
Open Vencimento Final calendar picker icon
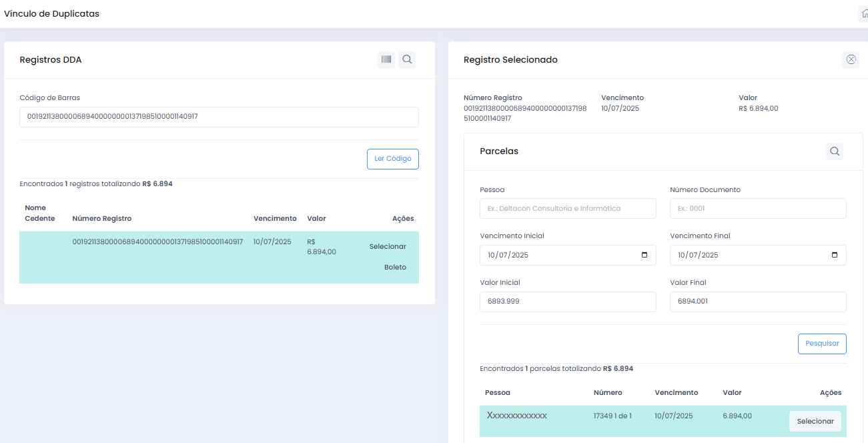click(834, 255)
